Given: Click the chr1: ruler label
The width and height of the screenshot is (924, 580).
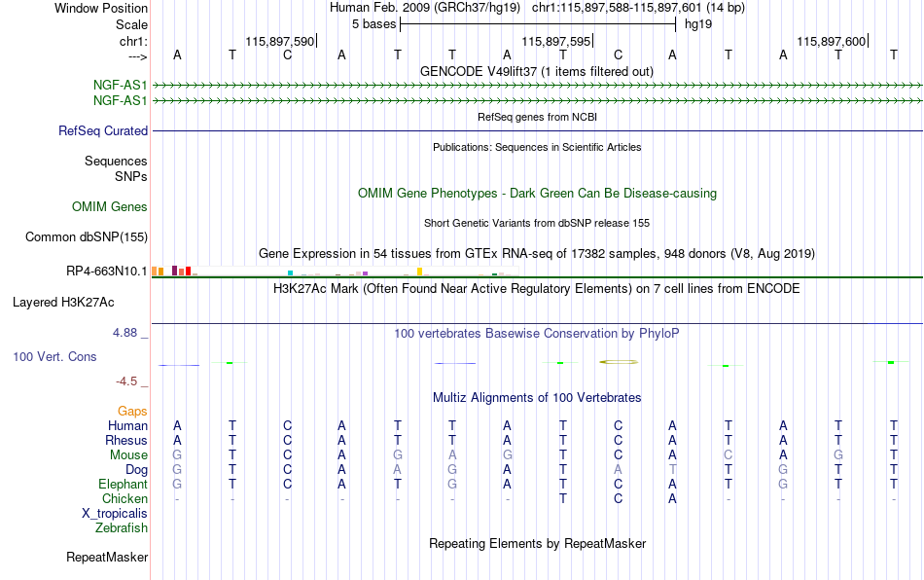Looking at the screenshot, I should (134, 41).
